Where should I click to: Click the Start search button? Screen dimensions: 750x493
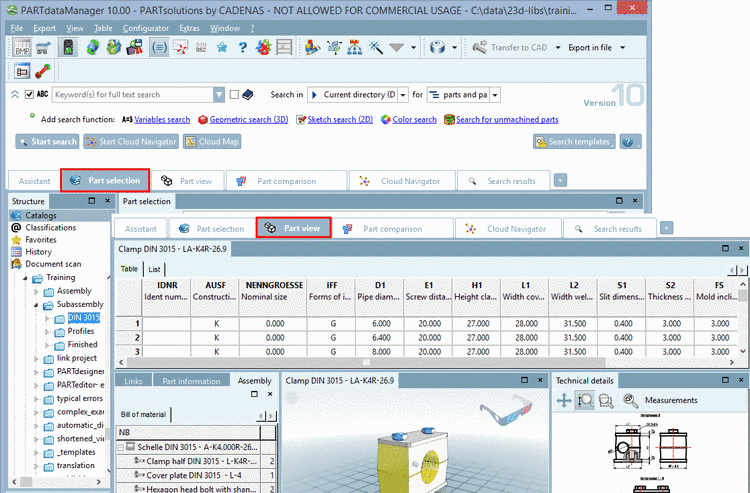(x=47, y=142)
